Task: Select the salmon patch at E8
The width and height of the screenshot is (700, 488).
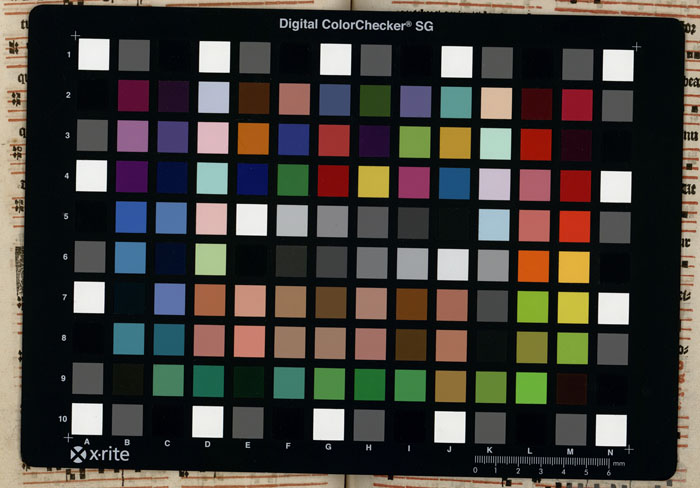Action: click(x=249, y=342)
